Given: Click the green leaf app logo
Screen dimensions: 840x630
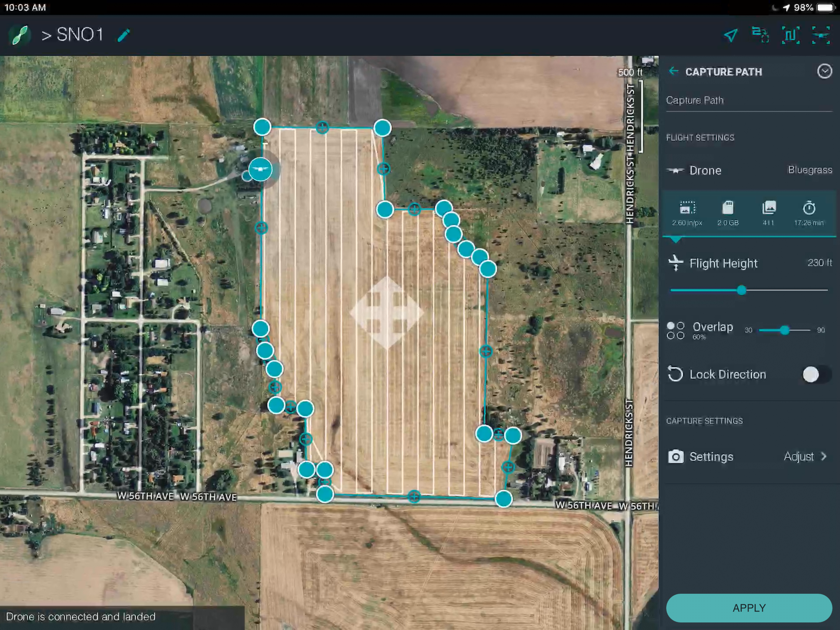Looking at the screenshot, I should [x=19, y=35].
